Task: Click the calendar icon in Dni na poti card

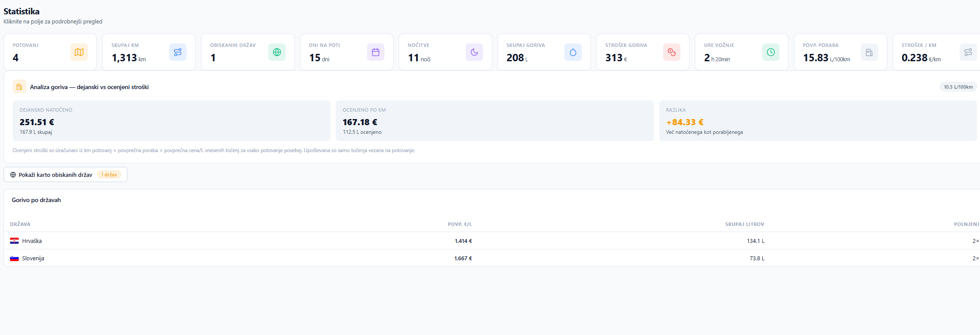Action: click(375, 52)
